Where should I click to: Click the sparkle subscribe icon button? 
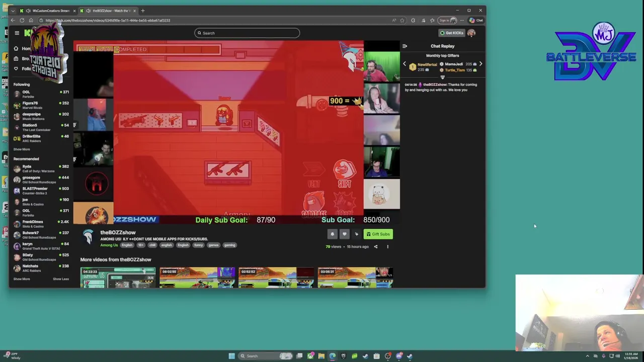[x=357, y=234]
